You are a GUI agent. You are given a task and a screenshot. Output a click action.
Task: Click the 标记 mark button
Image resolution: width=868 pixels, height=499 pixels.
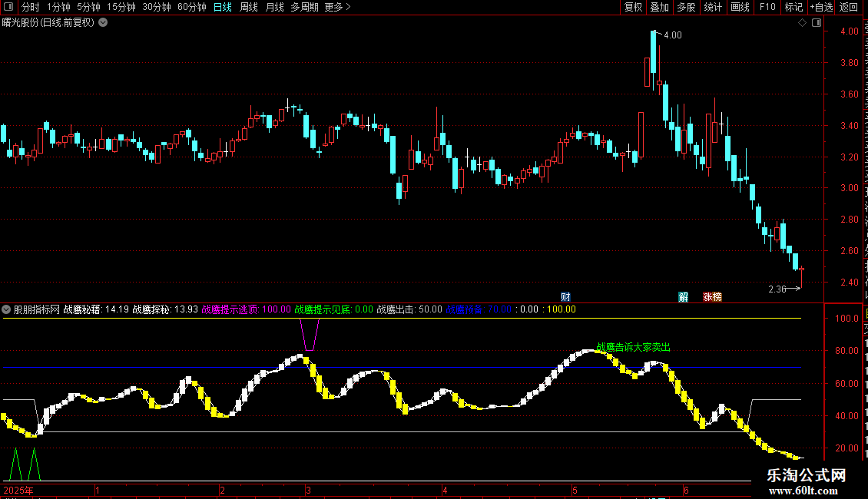coord(793,7)
